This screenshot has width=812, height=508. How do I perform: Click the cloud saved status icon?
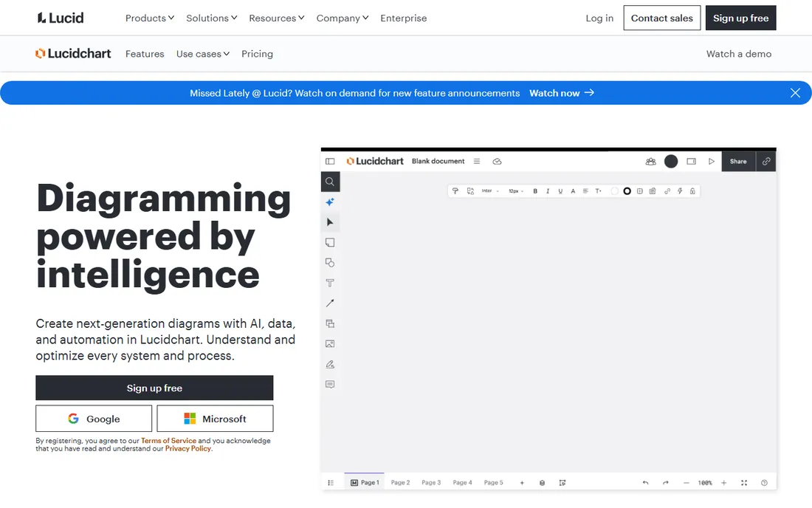pos(497,162)
